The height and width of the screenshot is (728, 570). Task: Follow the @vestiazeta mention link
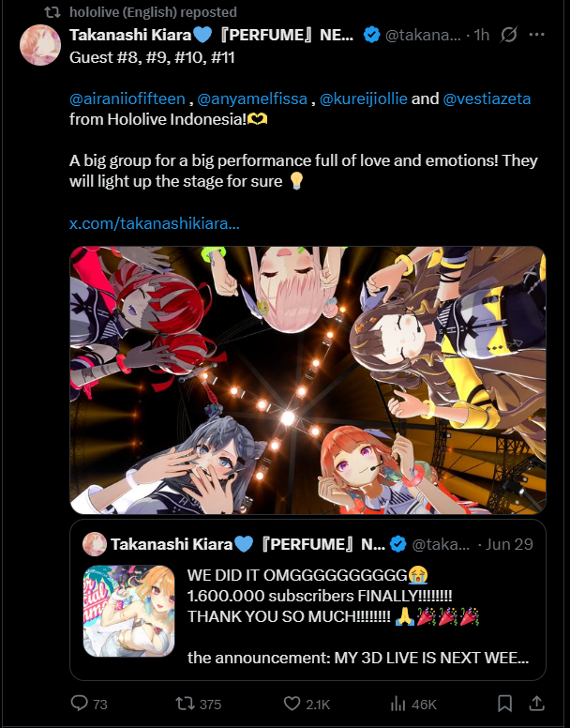pyautogui.click(x=487, y=99)
